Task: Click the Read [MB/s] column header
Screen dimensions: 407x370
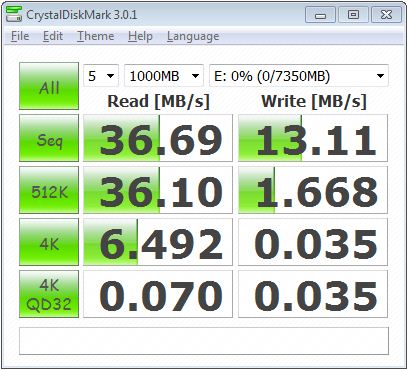Action: (x=158, y=101)
